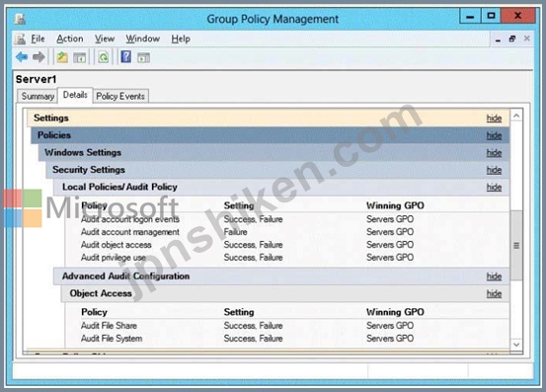Click 'Failure' setting for Audit account management
The height and width of the screenshot is (392, 546).
point(235,232)
